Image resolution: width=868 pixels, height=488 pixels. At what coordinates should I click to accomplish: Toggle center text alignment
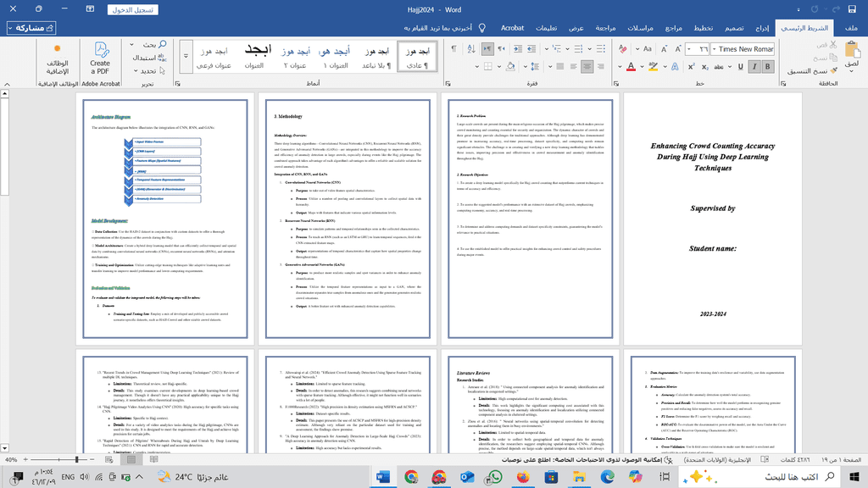point(587,66)
